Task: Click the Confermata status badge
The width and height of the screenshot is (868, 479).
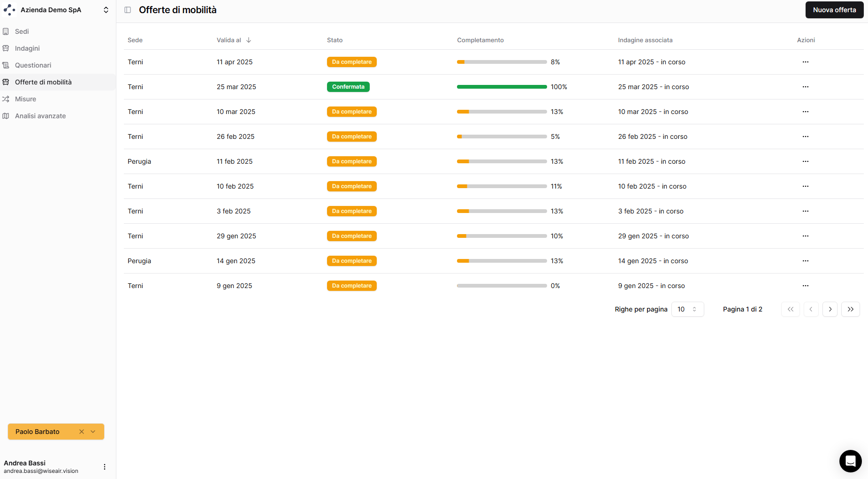Action: (348, 87)
